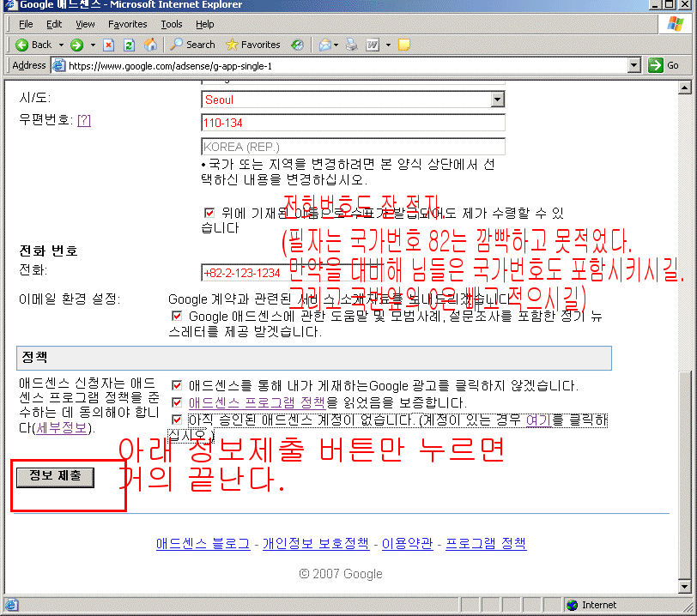Viewport: 697px width, 616px height.
Task: Click the Windows flag logo
Action: point(676,23)
